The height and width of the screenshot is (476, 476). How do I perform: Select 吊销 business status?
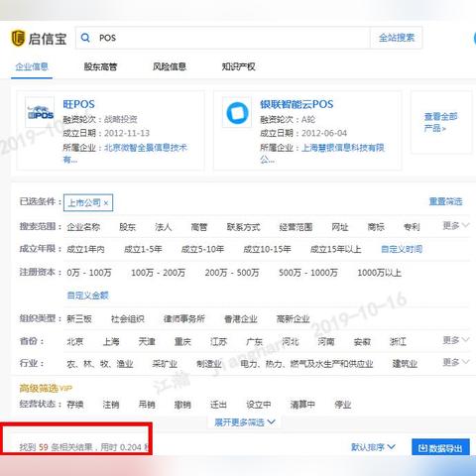click(147, 405)
